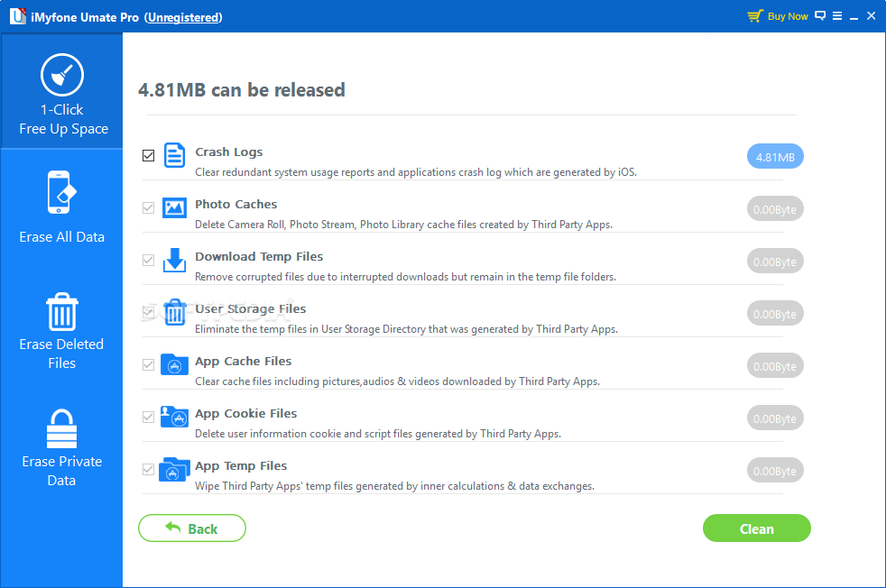The image size is (886, 588).
Task: Select the Photo Caches title text
Action: 236,204
